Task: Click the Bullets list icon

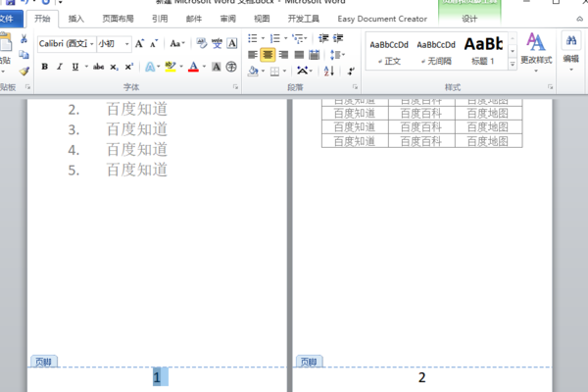Action: click(253, 38)
